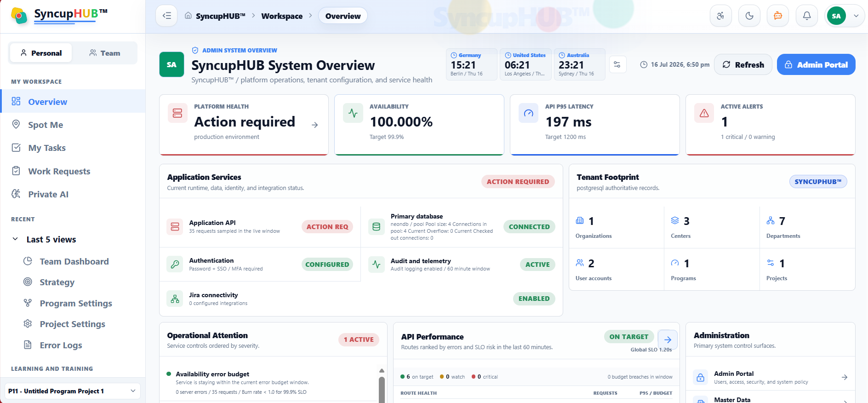Click the SyncupHUB logo
The height and width of the screenshot is (403, 868).
click(x=59, y=15)
